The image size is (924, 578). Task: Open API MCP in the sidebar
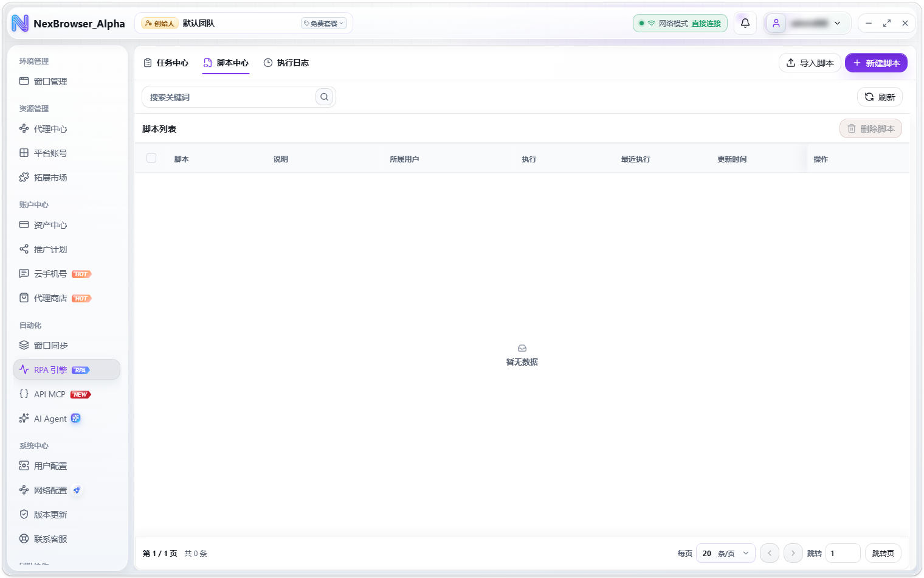67,394
